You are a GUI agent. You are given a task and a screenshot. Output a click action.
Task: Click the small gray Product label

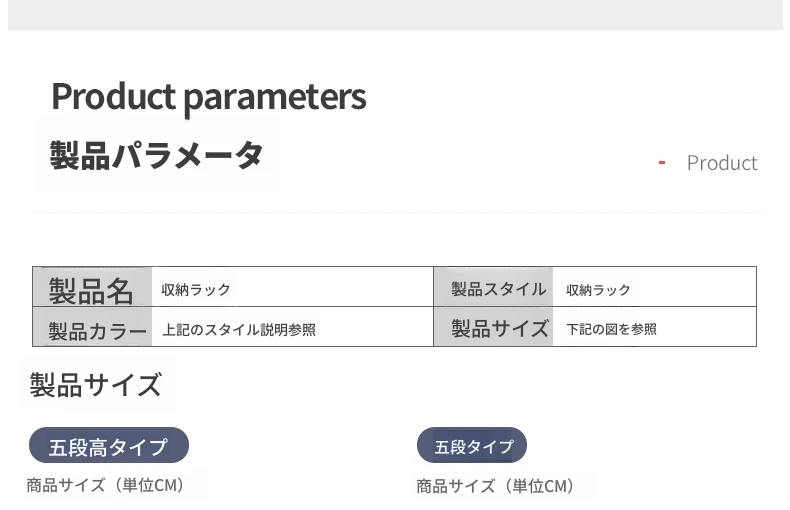point(721,163)
